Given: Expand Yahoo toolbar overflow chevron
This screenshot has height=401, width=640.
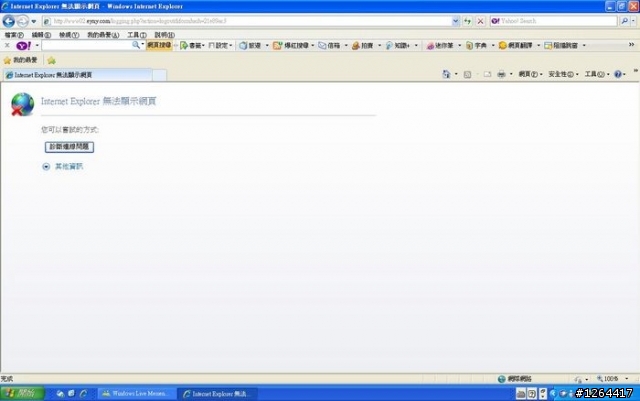Looking at the screenshot, I should [631, 45].
